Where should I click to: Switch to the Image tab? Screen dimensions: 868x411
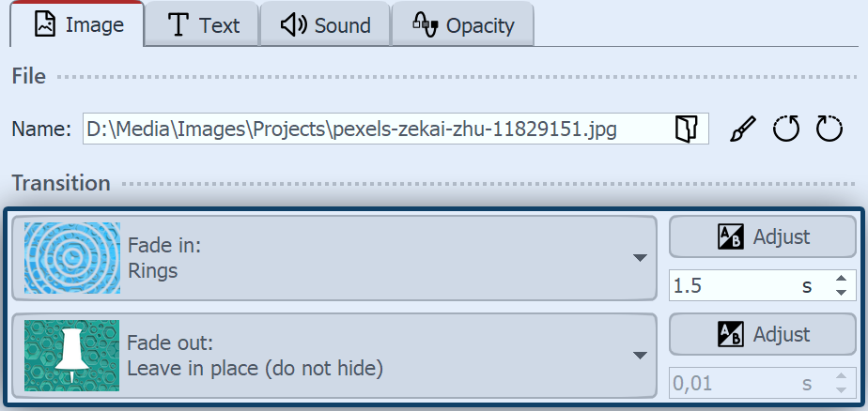click(x=79, y=25)
